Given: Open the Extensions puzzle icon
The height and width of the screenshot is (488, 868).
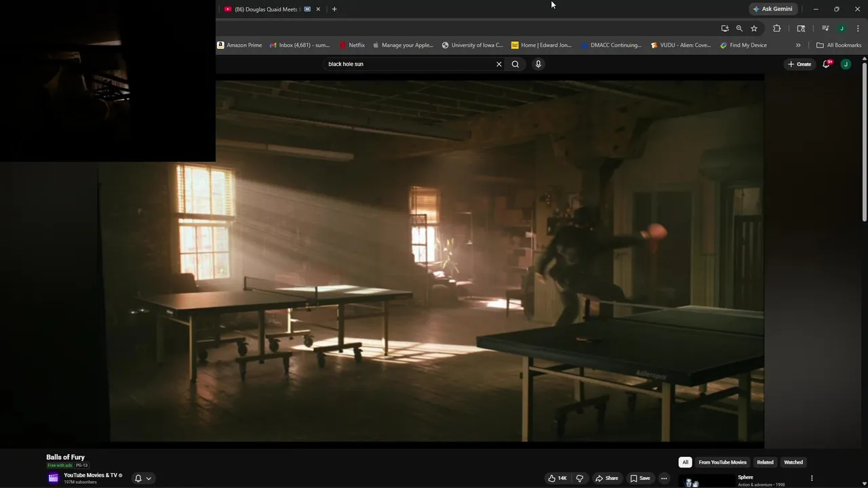Looking at the screenshot, I should [777, 28].
